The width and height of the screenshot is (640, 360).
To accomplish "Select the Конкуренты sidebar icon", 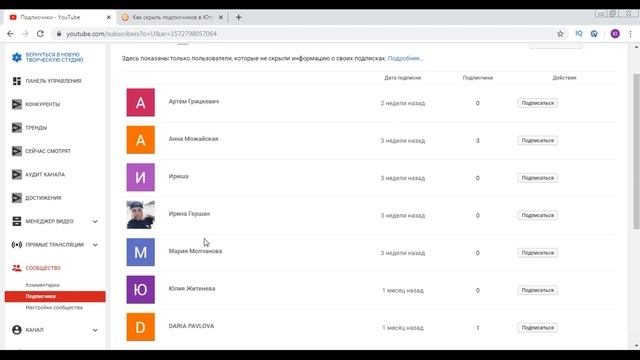I will (16, 104).
